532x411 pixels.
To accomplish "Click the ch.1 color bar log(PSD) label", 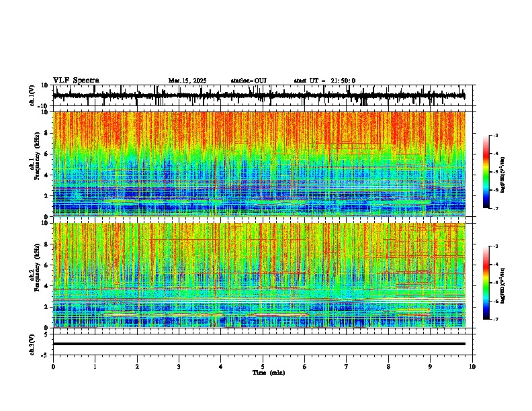I will pyautogui.click(x=503, y=175).
